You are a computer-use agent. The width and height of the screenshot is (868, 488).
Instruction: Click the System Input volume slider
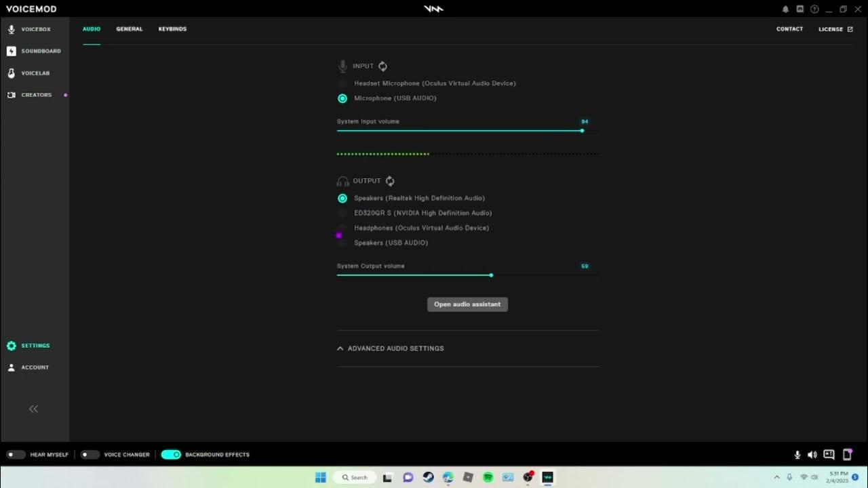pos(467,131)
